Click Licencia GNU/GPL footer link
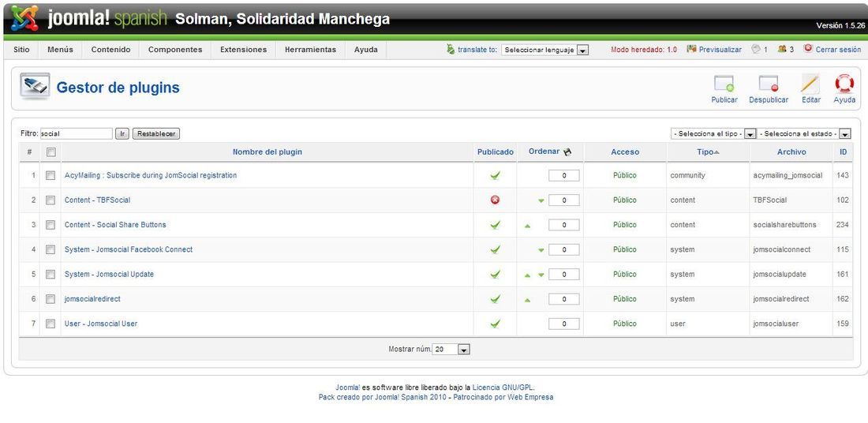This screenshot has height=423, width=868. tap(503, 387)
